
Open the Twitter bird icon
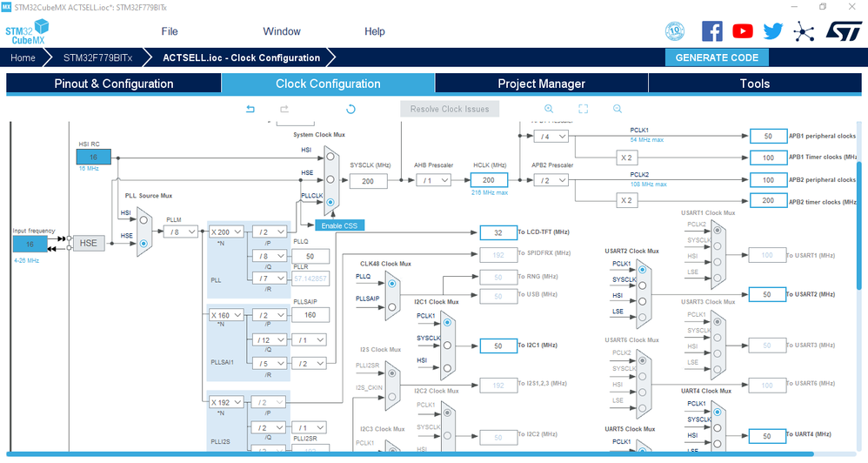coord(773,31)
